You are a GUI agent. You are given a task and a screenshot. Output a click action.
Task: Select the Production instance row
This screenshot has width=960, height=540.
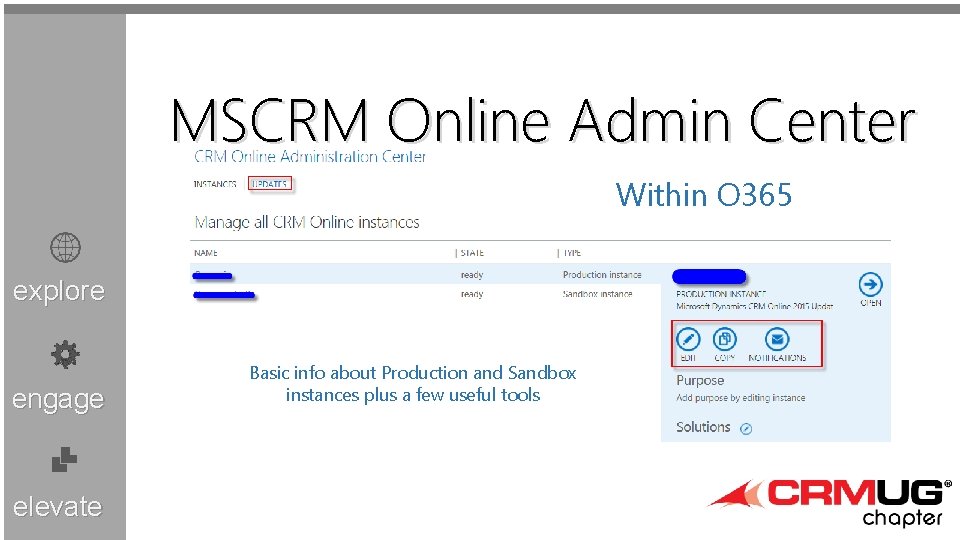click(425, 274)
